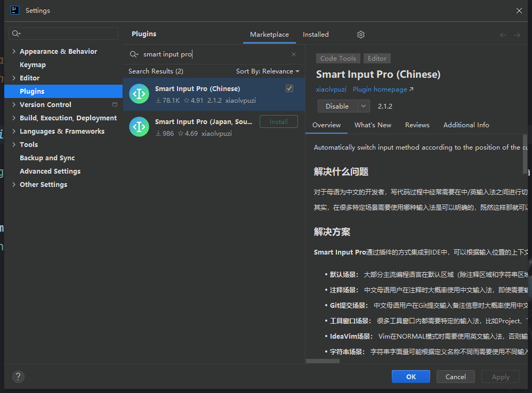Screen dimensions: 532x393
Task: Open the xiaolvpuzi vendor link
Action: pos(331,89)
